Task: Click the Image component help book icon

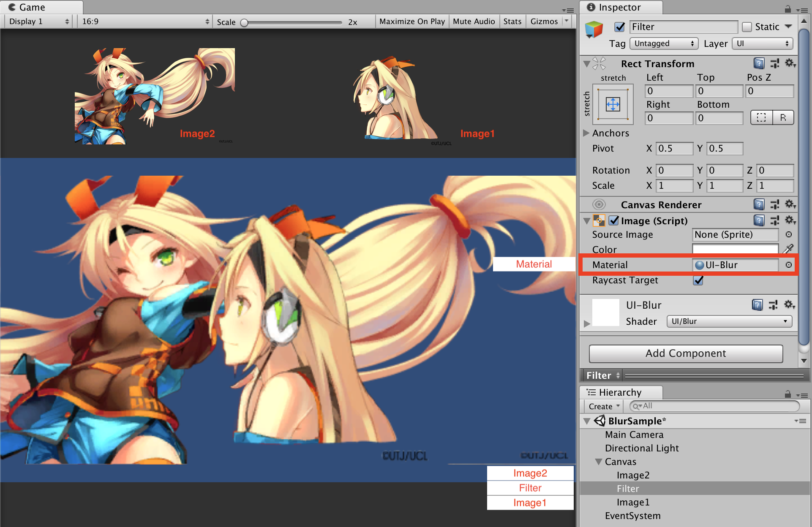Action: point(759,220)
